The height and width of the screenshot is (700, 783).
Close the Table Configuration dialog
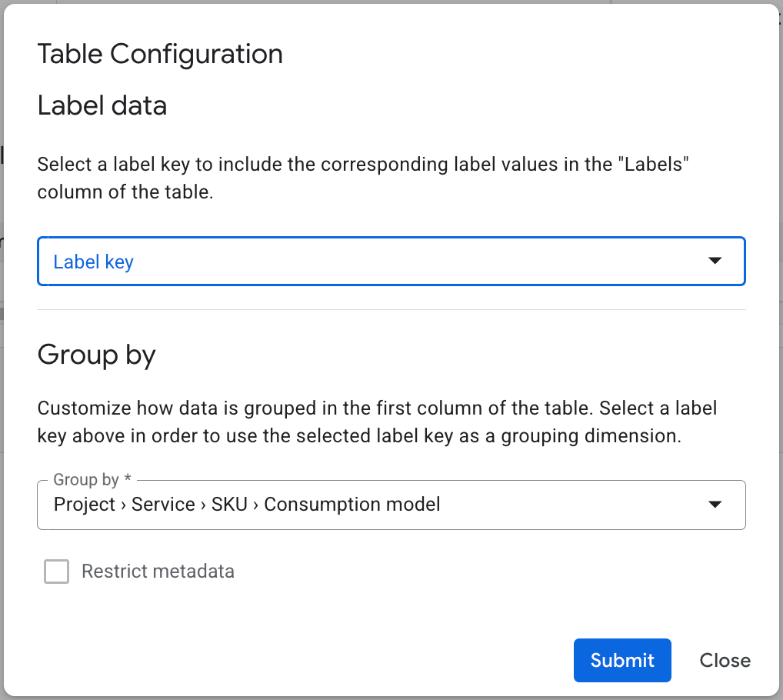(x=725, y=660)
